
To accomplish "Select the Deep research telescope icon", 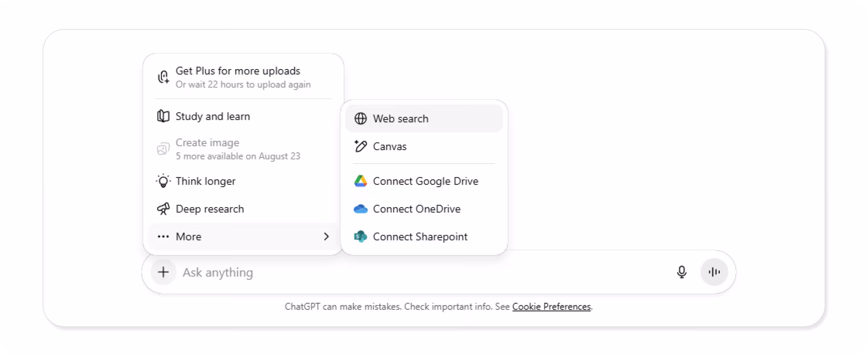I will coord(163,209).
